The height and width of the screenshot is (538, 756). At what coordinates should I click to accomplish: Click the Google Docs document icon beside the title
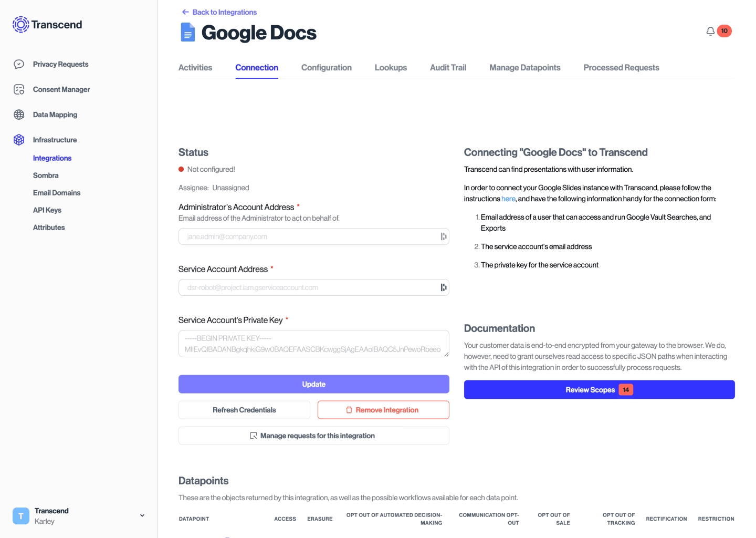187,32
